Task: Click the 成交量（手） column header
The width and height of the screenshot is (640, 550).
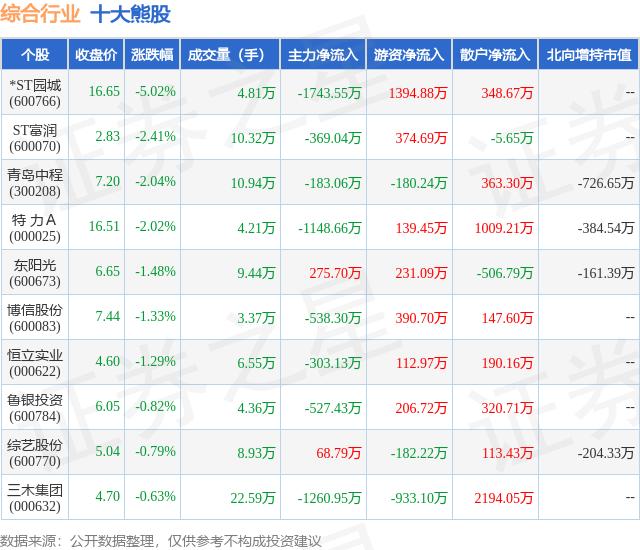Action: click(x=230, y=54)
